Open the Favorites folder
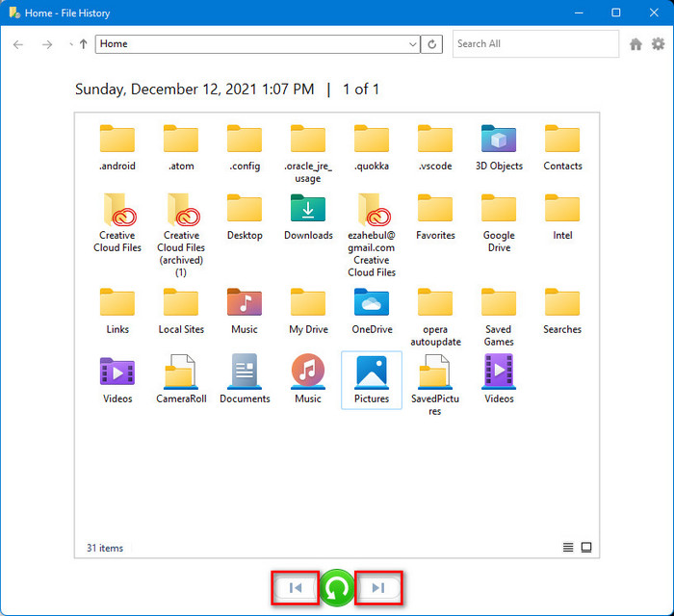Screen dimensions: 674x616 pos(435,217)
